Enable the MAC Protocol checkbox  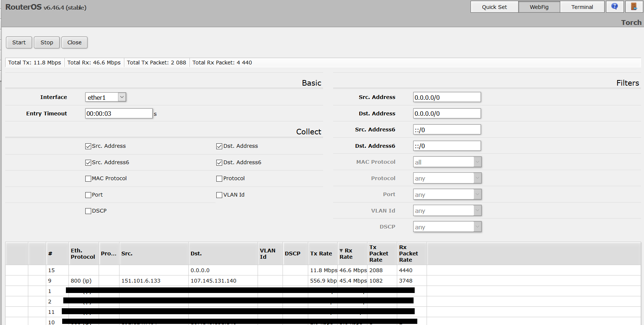(88, 179)
